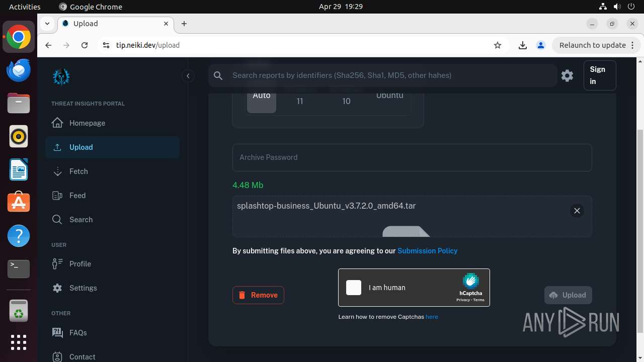The height and width of the screenshot is (362, 644).
Task: Click the 4.48 Mb file size text
Action: click(x=248, y=185)
